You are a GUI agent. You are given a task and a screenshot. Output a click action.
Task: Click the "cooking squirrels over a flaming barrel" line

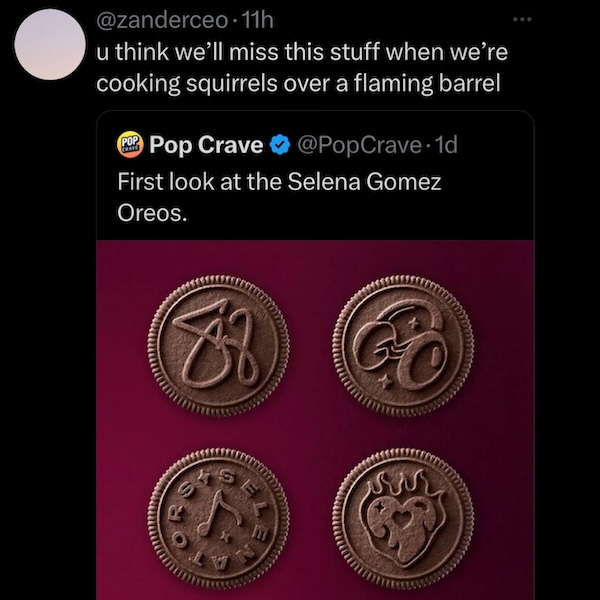click(297, 82)
